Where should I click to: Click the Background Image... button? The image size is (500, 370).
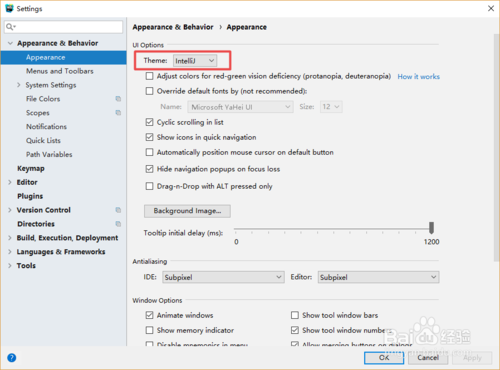[187, 211]
